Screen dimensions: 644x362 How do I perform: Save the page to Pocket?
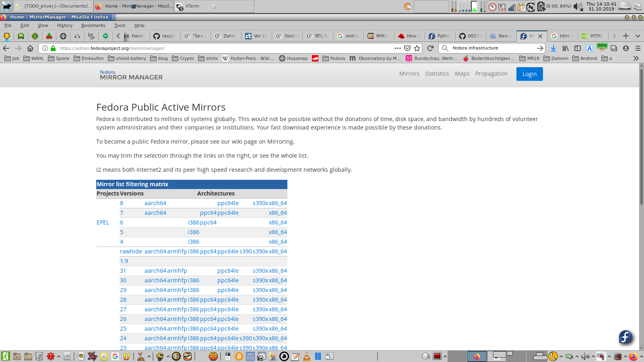tap(407, 48)
